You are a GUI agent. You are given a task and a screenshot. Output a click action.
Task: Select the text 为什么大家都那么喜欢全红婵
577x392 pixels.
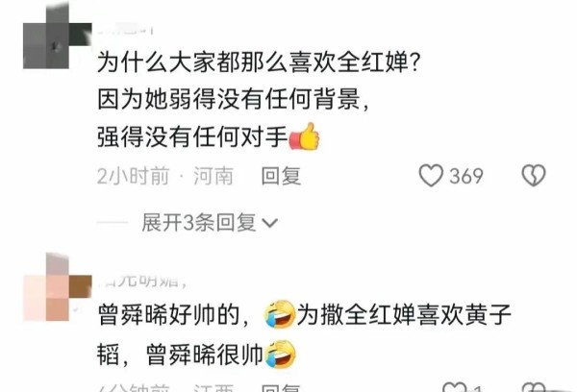click(254, 61)
